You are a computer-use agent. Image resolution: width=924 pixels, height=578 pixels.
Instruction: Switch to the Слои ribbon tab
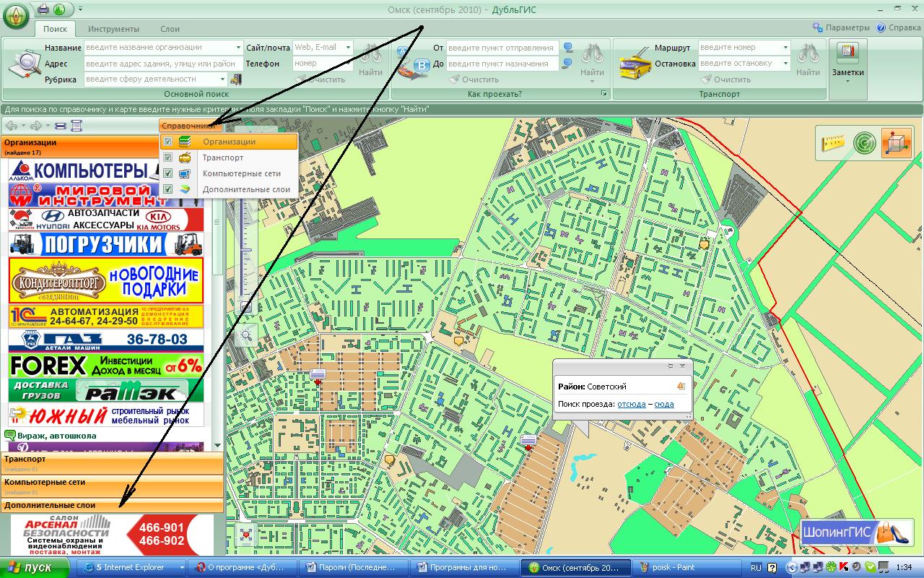coord(170,29)
